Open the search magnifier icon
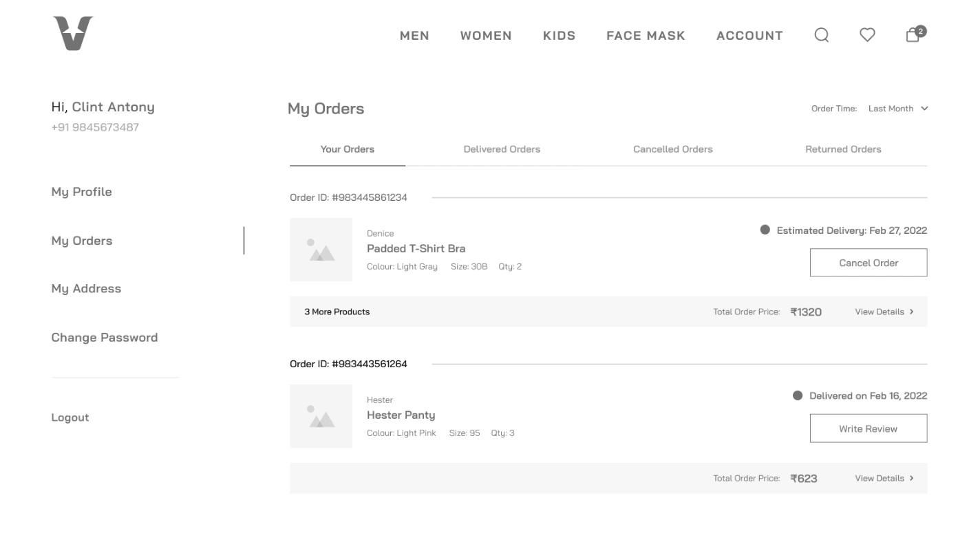The height and width of the screenshot is (546, 980). [x=821, y=35]
